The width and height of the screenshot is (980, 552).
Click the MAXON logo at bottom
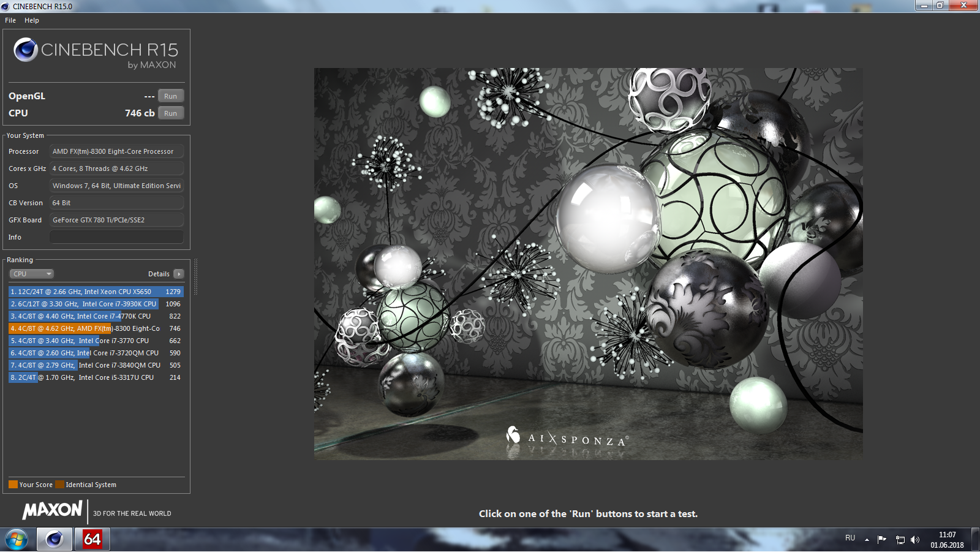click(53, 510)
